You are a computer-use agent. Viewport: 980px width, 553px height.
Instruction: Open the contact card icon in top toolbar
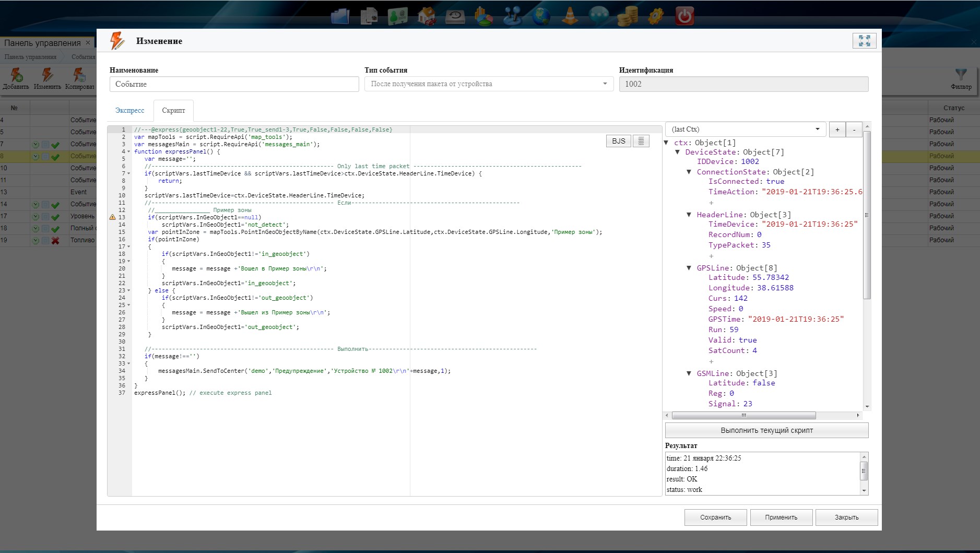[398, 16]
